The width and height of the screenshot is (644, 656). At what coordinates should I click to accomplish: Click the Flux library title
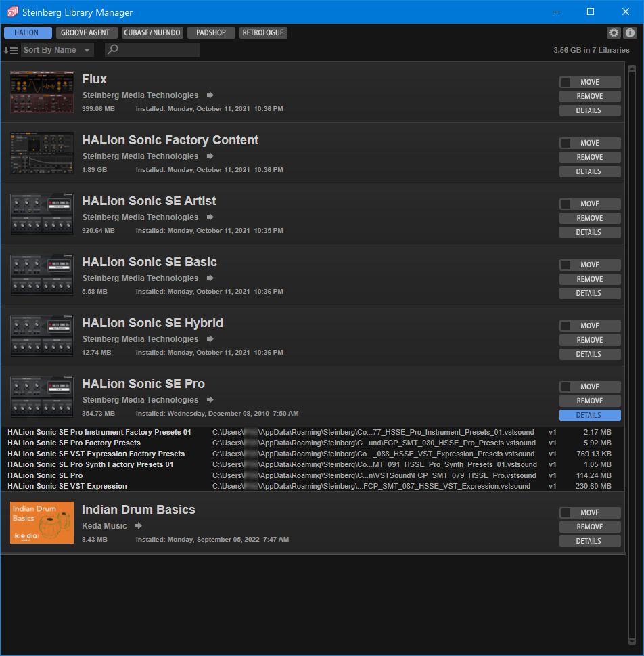pos(94,79)
